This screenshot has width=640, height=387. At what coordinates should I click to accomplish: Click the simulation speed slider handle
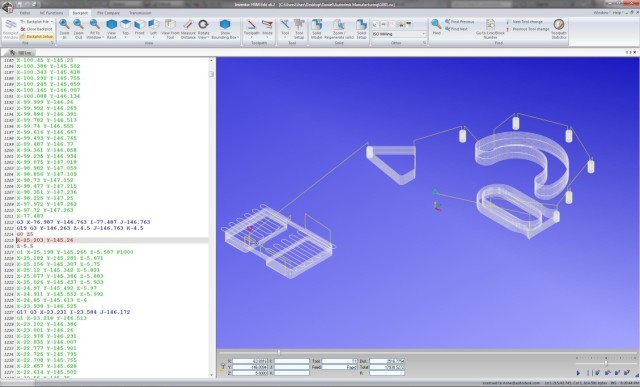[606, 363]
